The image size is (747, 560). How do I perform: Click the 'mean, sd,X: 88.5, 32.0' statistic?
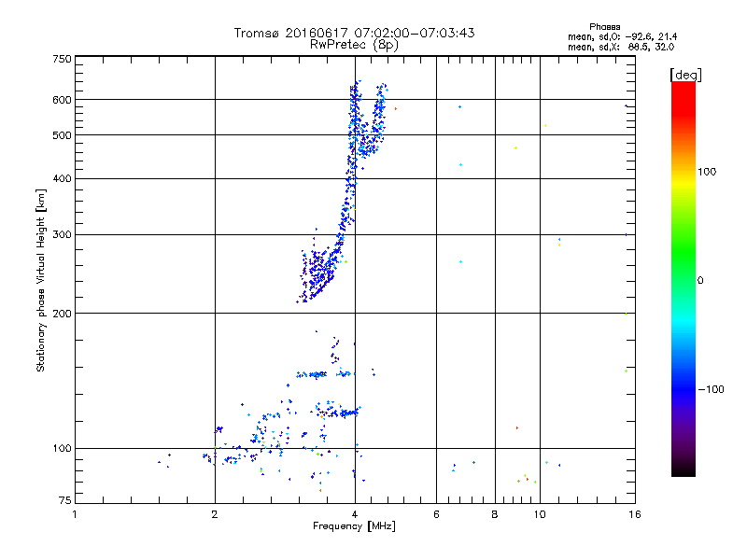coord(621,47)
